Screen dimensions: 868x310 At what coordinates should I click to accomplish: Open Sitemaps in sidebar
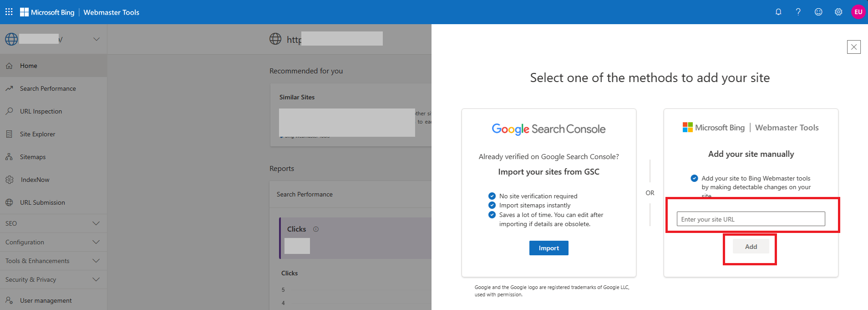click(54, 157)
